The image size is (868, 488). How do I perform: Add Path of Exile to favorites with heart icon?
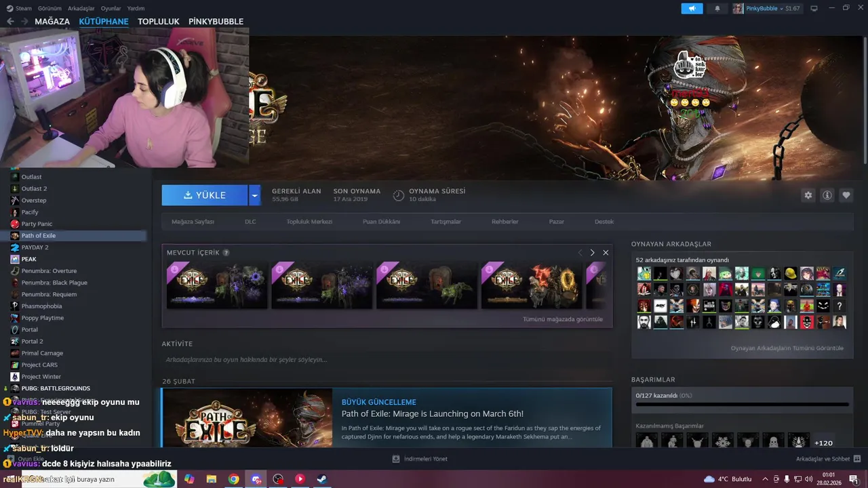click(x=846, y=195)
